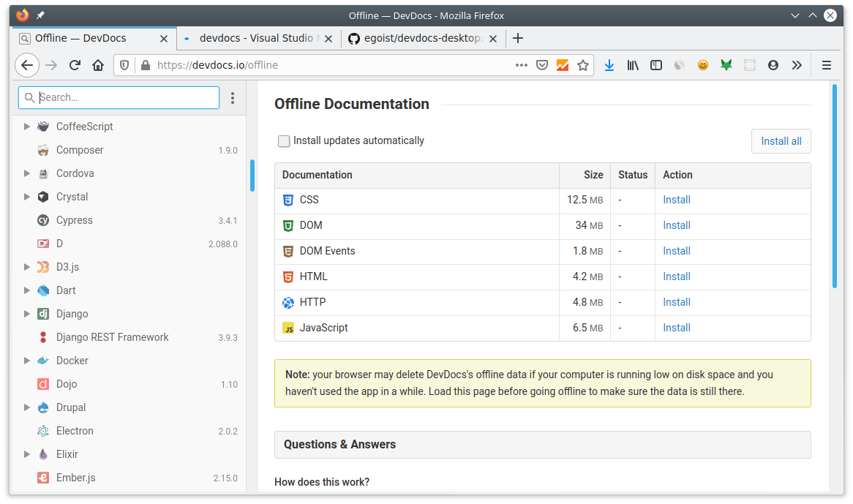The image size is (853, 504).
Task: Click the Ember.js icon in the sidebar
Action: [x=43, y=478]
